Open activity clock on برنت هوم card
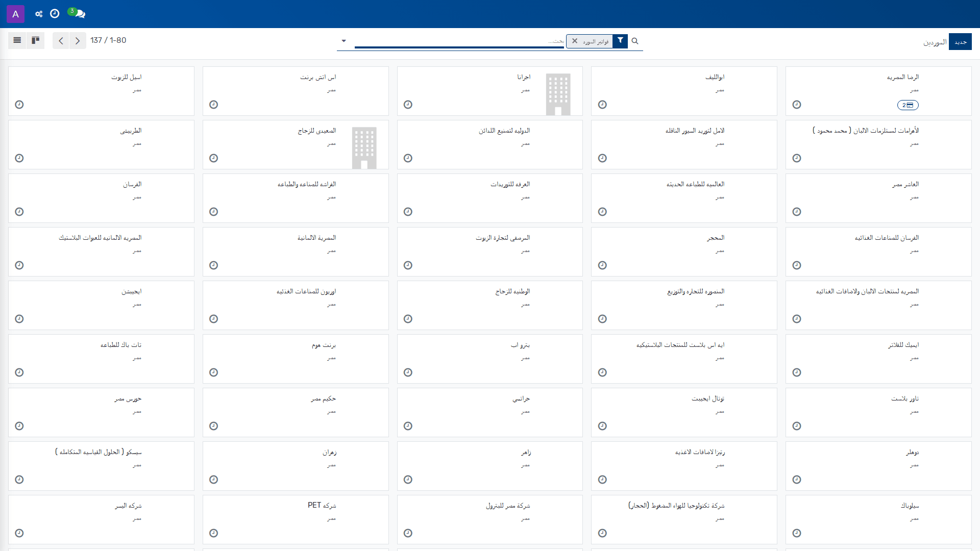This screenshot has height=551, width=980. point(213,372)
